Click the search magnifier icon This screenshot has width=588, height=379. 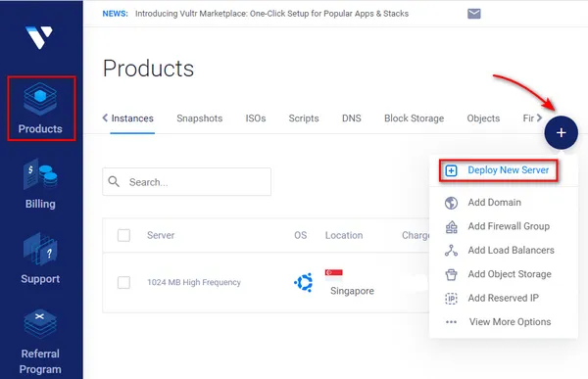point(114,182)
